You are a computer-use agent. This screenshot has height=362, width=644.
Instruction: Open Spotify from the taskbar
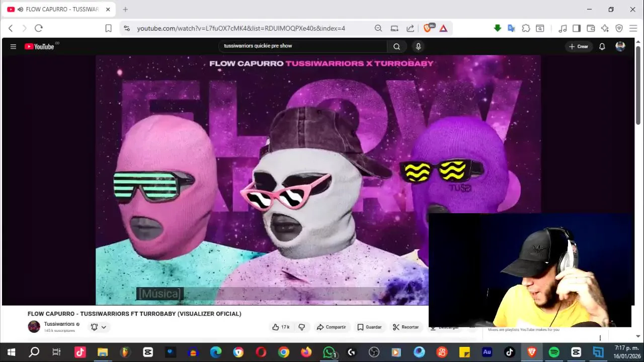[554, 352]
